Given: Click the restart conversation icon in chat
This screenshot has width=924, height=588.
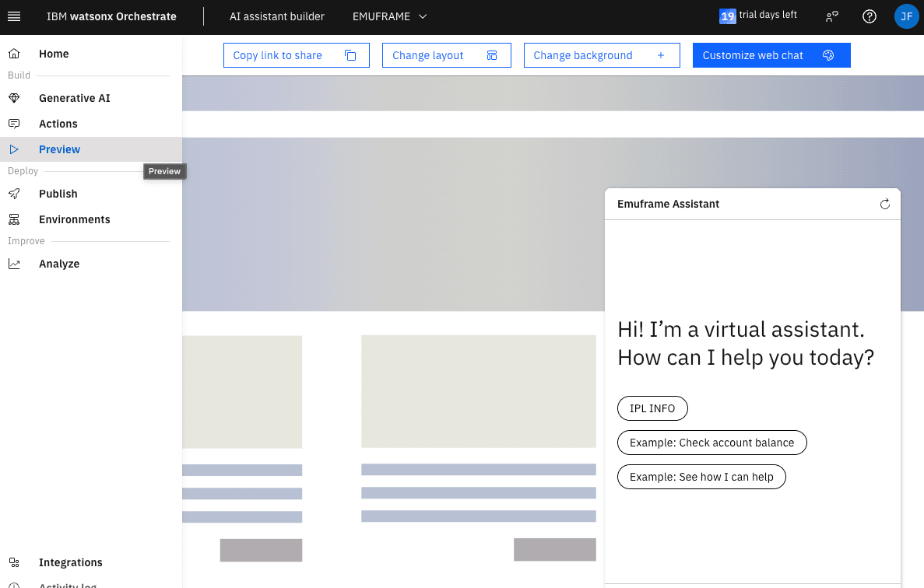Looking at the screenshot, I should tap(884, 204).
